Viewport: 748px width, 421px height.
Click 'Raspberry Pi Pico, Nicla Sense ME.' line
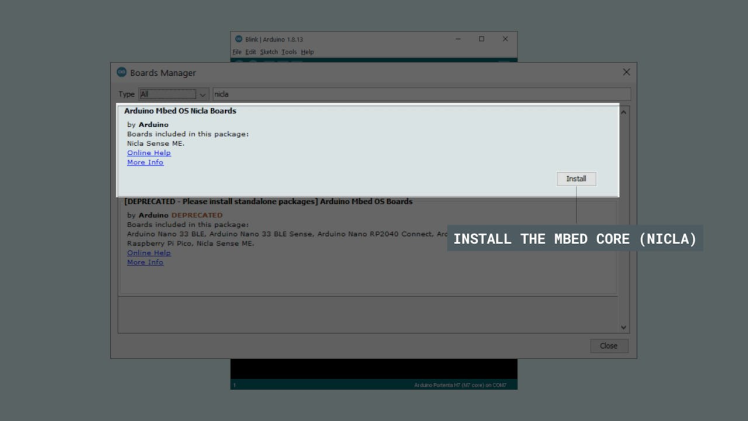191,243
